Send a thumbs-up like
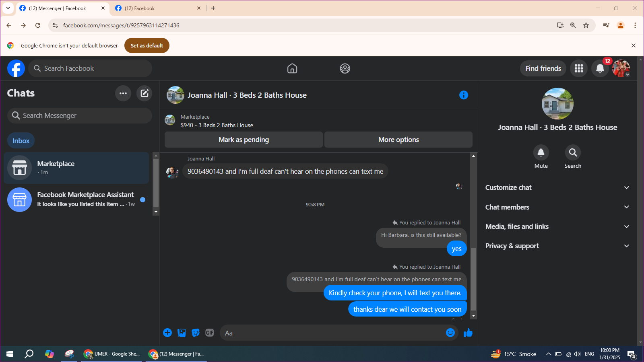The image size is (644, 362). pyautogui.click(x=468, y=333)
